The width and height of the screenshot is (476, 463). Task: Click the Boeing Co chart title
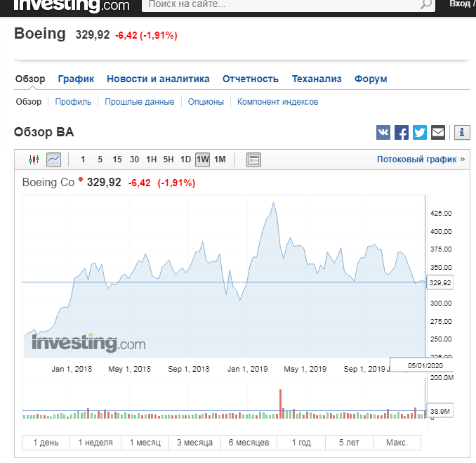click(x=48, y=182)
